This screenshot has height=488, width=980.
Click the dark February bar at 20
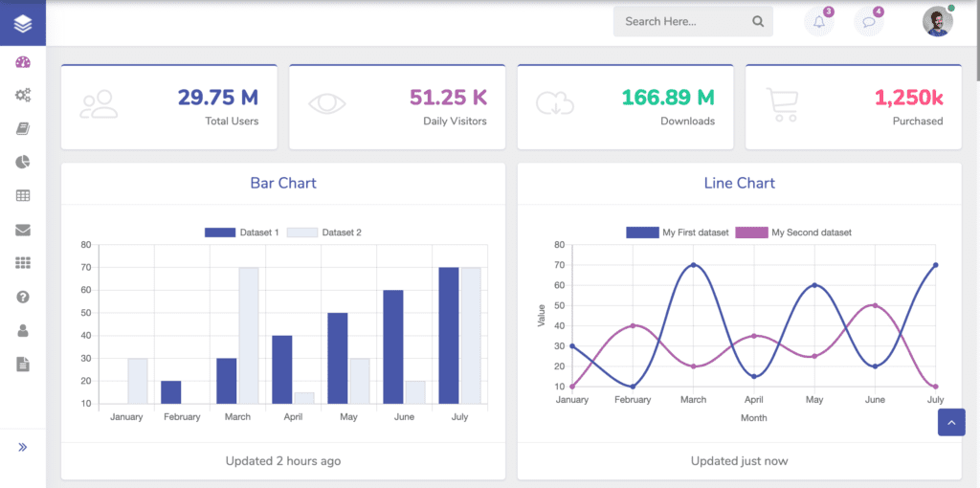(170, 392)
